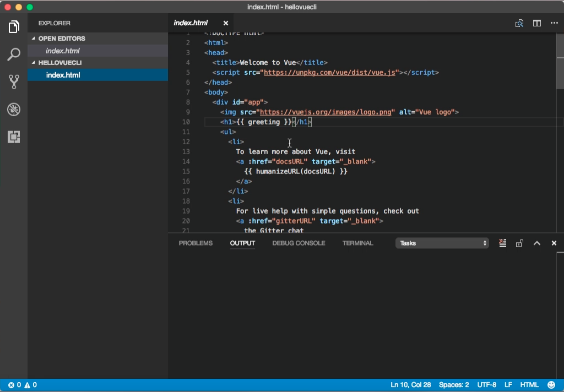Click the text 'Welcome to Vue' in title tag
This screenshot has width=564, height=392.
[268, 63]
